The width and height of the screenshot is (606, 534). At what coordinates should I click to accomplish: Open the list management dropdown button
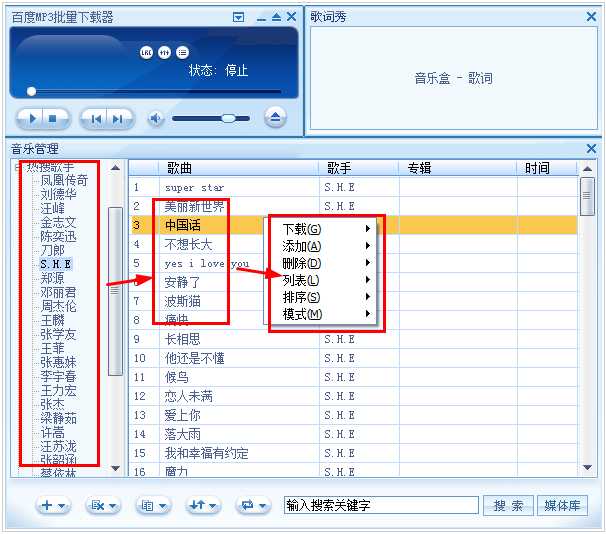click(153, 505)
